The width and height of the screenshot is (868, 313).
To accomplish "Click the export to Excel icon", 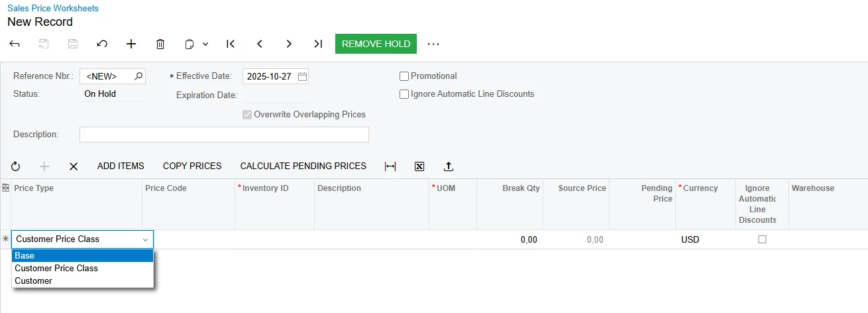I will click(419, 166).
